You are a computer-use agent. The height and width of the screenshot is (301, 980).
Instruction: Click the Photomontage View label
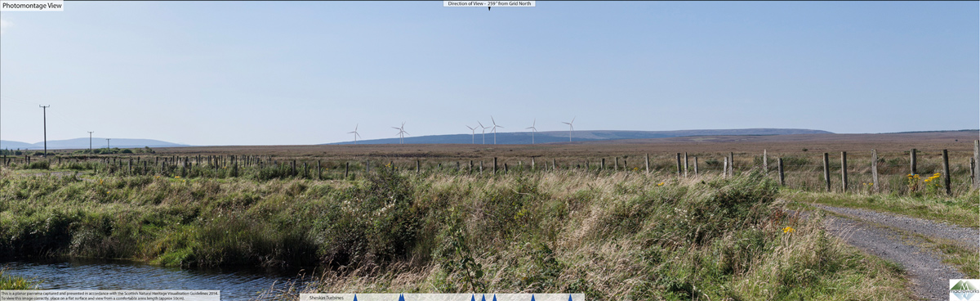pos(32,6)
